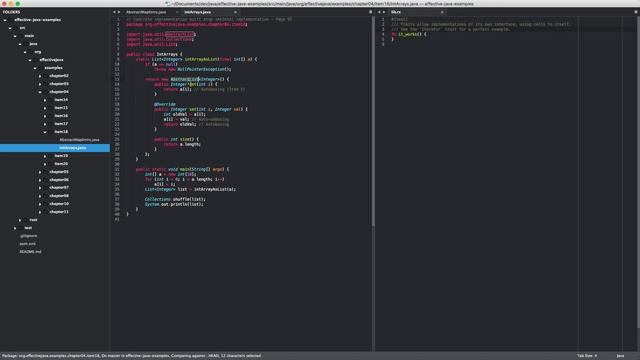
Task: Open the right pane tab list dropdown
Action: coord(636,12)
